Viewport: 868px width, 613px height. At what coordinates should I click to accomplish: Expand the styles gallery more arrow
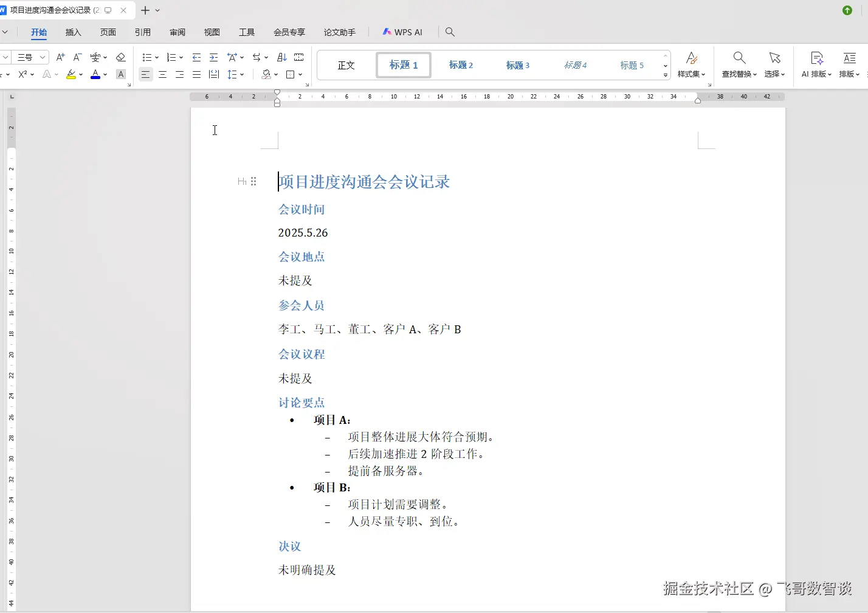coord(666,75)
